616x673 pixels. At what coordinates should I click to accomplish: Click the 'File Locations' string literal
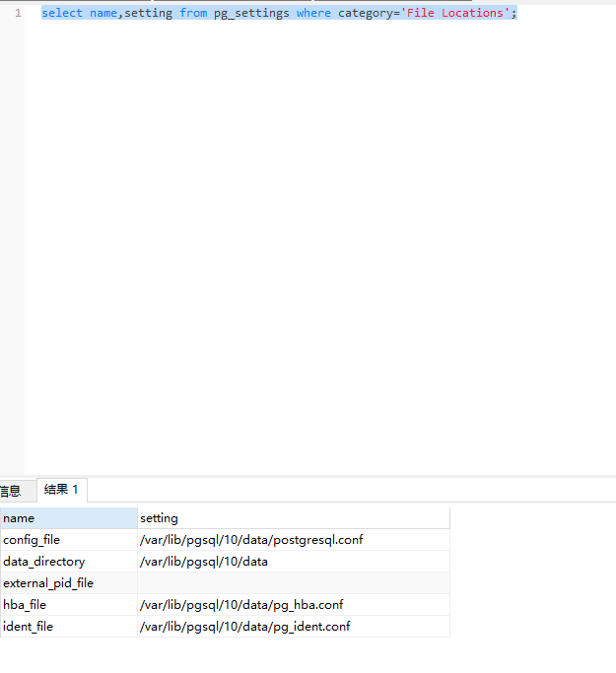click(455, 14)
